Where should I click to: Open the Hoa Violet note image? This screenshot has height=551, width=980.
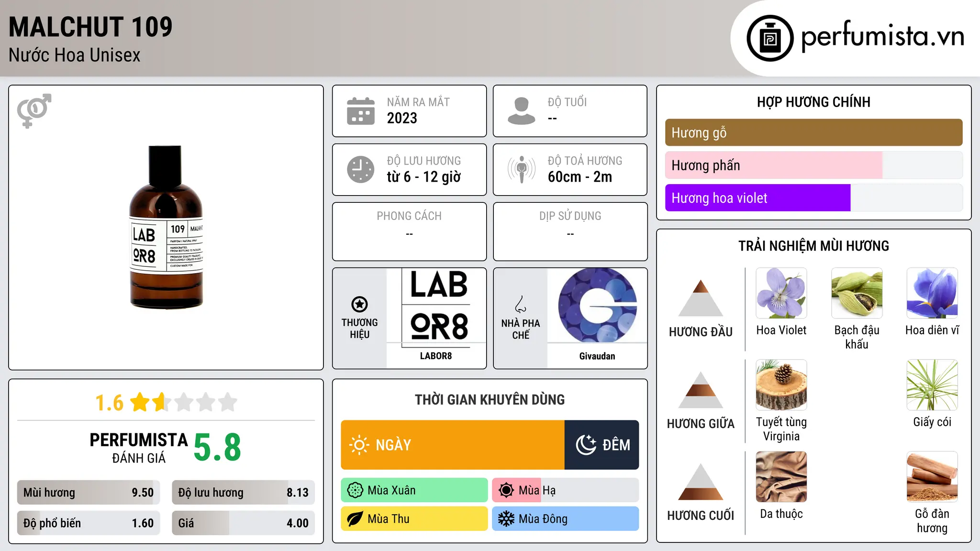tap(781, 293)
